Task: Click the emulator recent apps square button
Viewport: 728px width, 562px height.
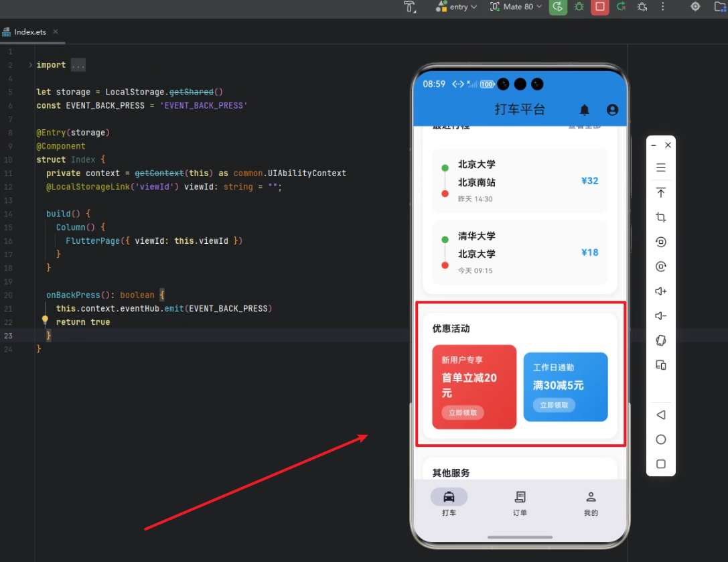Action: coord(660,464)
